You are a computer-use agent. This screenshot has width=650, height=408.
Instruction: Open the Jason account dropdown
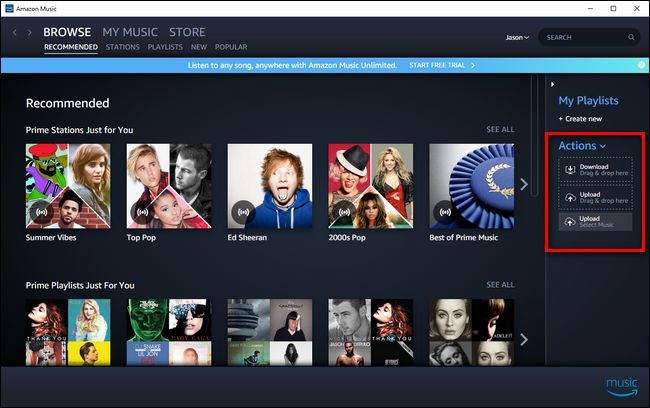coord(517,37)
